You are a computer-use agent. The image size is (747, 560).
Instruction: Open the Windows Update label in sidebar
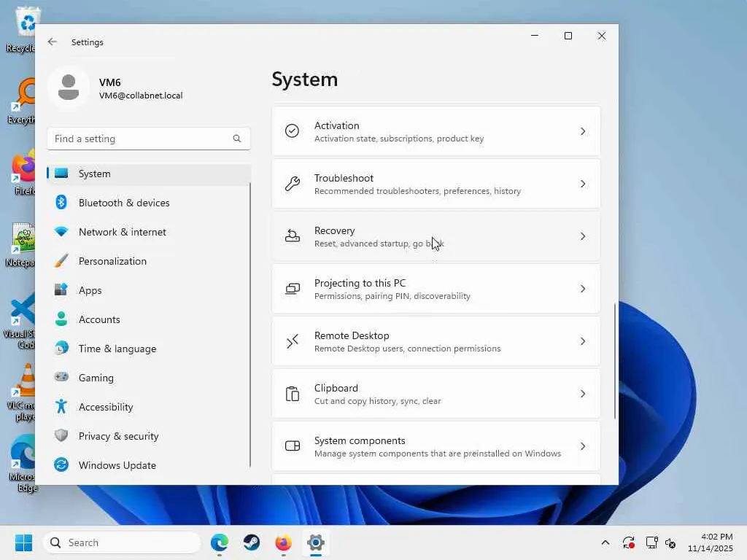(x=117, y=465)
